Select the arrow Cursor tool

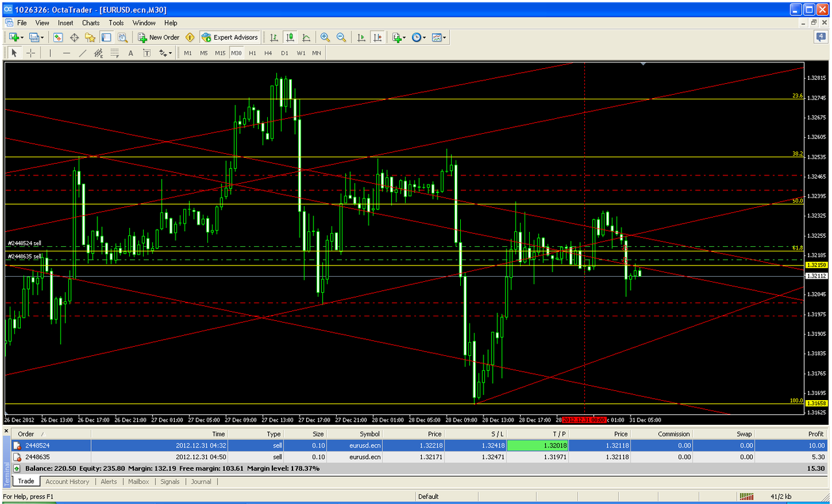pyautogui.click(x=14, y=53)
